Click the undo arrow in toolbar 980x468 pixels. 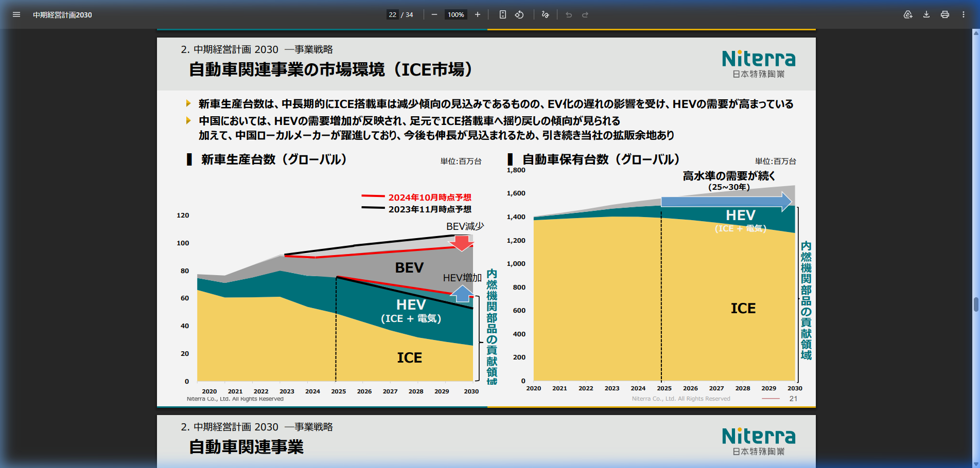tap(569, 14)
